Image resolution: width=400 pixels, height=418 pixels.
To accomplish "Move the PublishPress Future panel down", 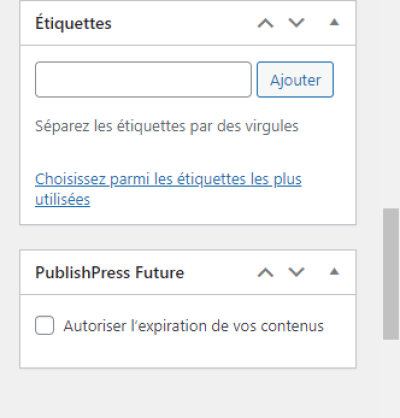I will pyautogui.click(x=296, y=273).
